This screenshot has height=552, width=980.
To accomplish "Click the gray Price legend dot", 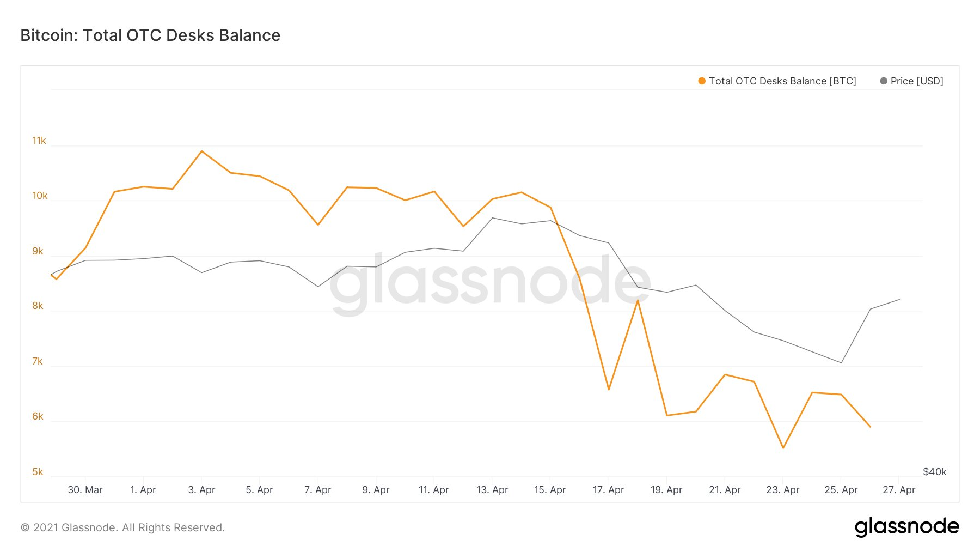I will coord(884,81).
